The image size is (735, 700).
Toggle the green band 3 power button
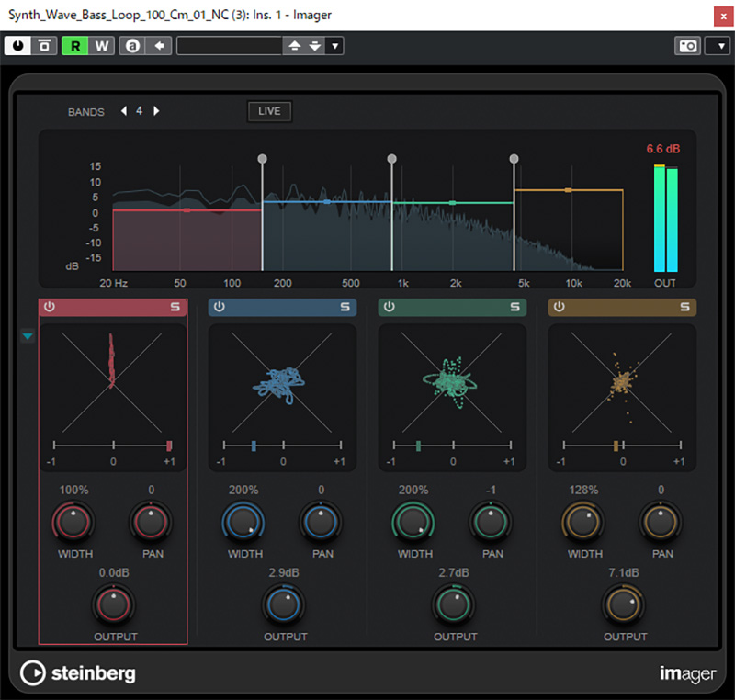(389, 307)
